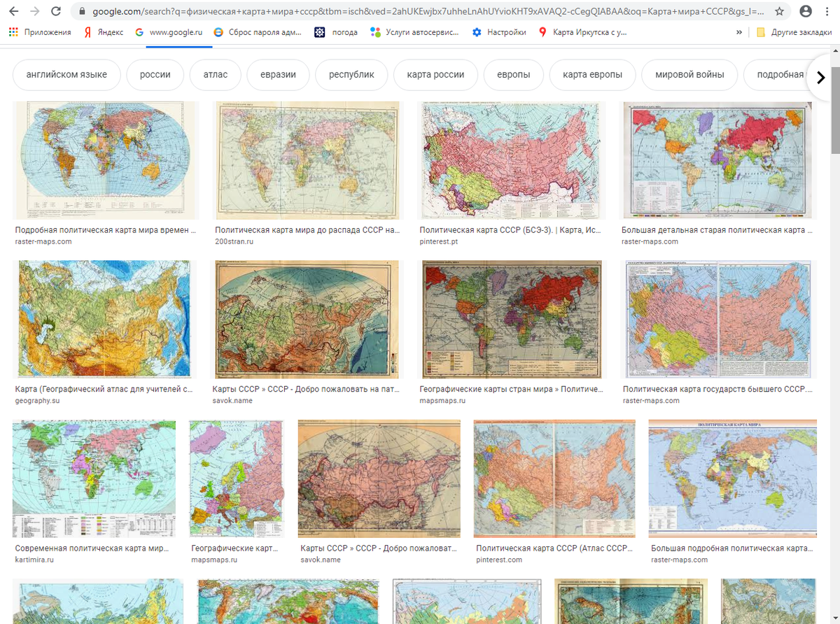Open the Приложения apps grid shortcut

click(x=40, y=32)
